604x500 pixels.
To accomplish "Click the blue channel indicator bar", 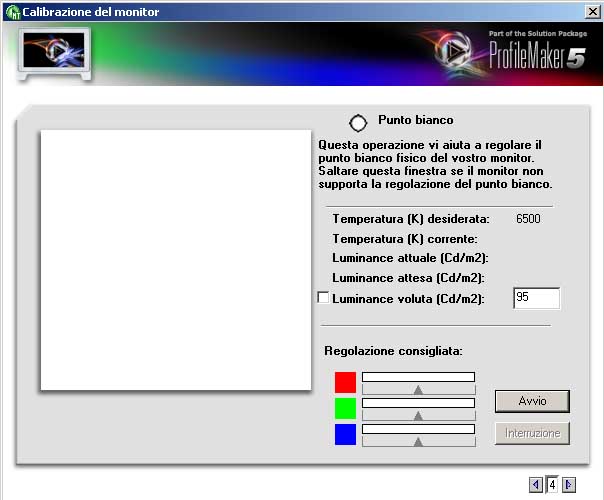I will click(x=418, y=429).
